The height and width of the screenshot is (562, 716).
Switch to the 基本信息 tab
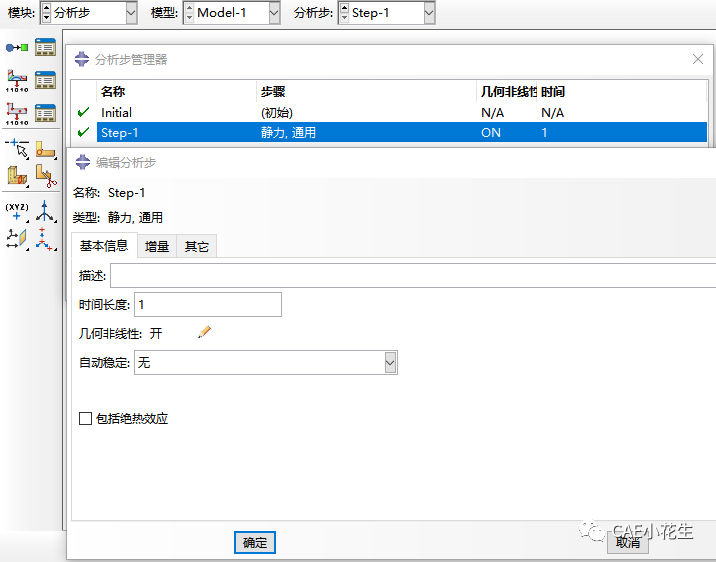pos(104,246)
